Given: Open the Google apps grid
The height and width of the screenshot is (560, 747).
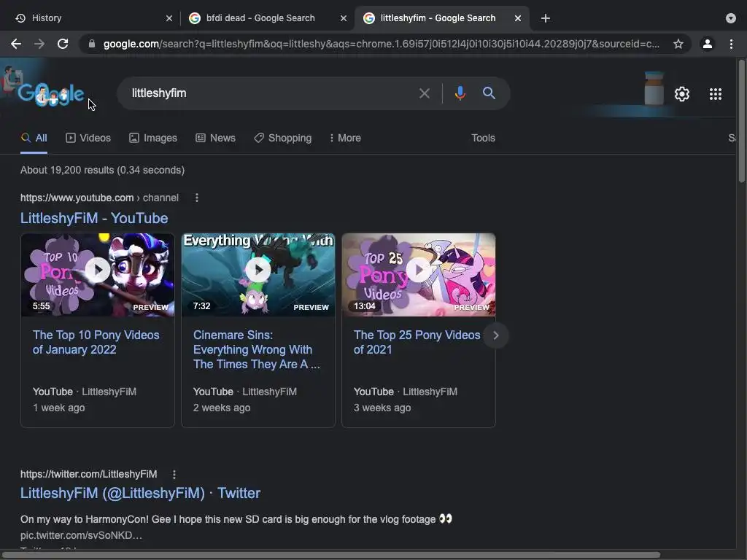Looking at the screenshot, I should tap(715, 94).
